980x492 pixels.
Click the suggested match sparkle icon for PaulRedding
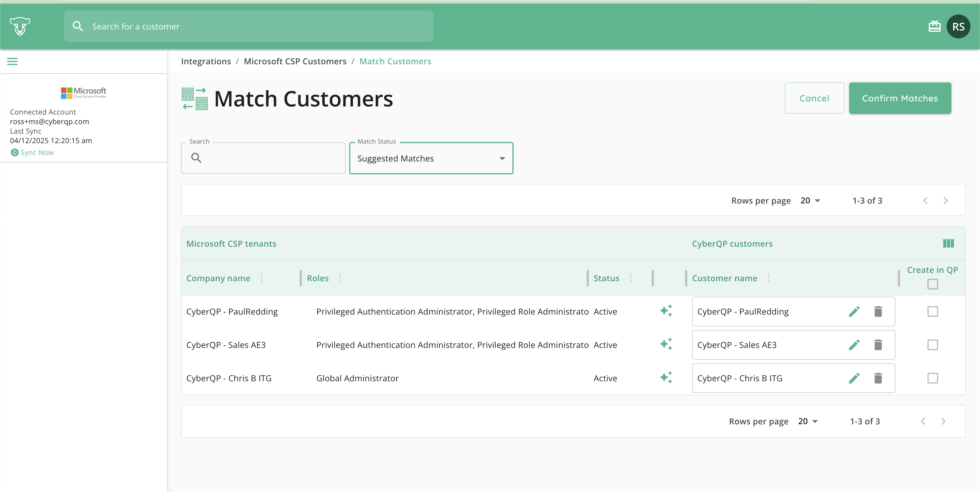[x=666, y=311]
